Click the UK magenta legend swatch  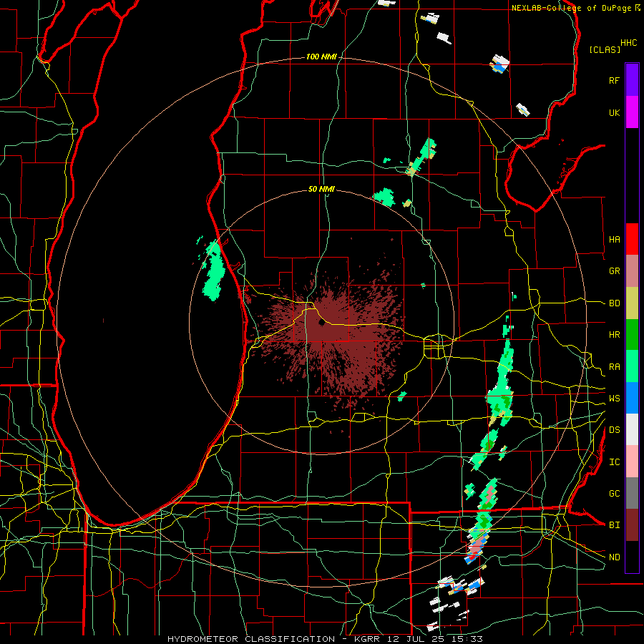tap(632, 112)
